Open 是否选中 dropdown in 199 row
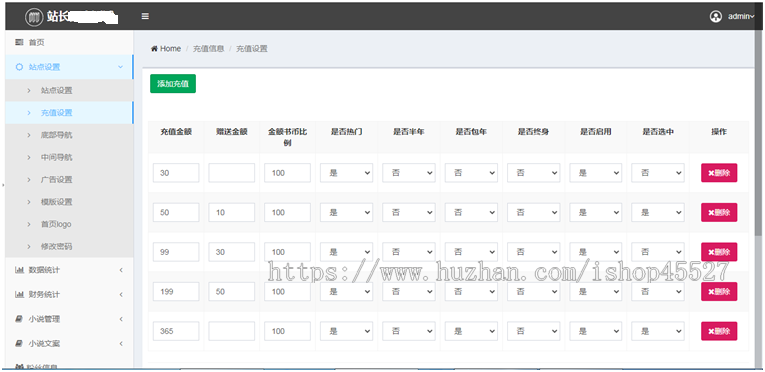 click(x=658, y=291)
